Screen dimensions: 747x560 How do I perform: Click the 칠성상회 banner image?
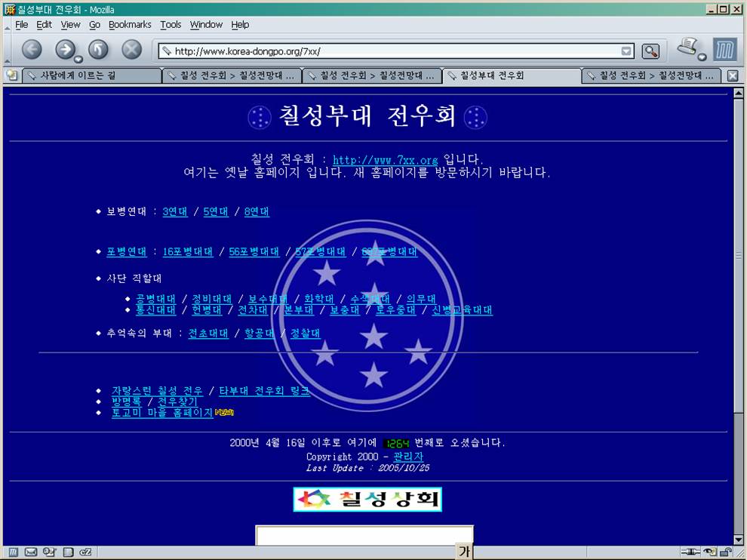(367, 499)
